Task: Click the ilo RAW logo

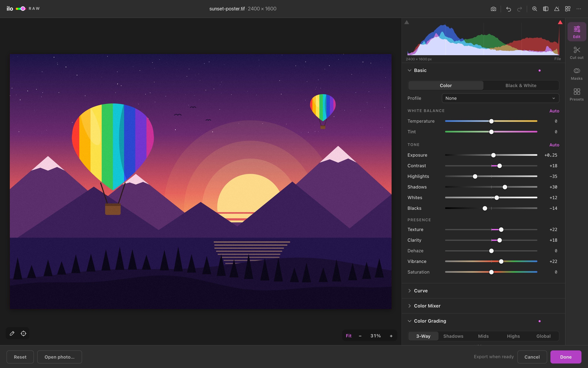Action: pyautogui.click(x=23, y=9)
